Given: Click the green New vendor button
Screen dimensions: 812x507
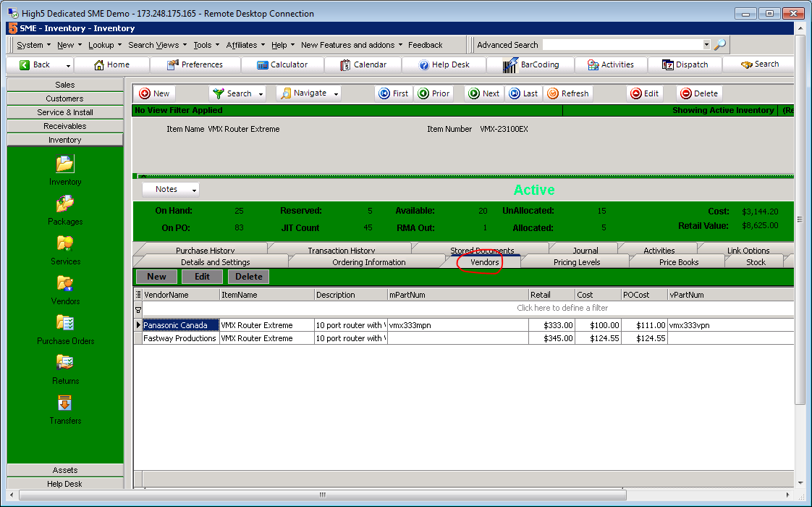Looking at the screenshot, I should pyautogui.click(x=156, y=277).
